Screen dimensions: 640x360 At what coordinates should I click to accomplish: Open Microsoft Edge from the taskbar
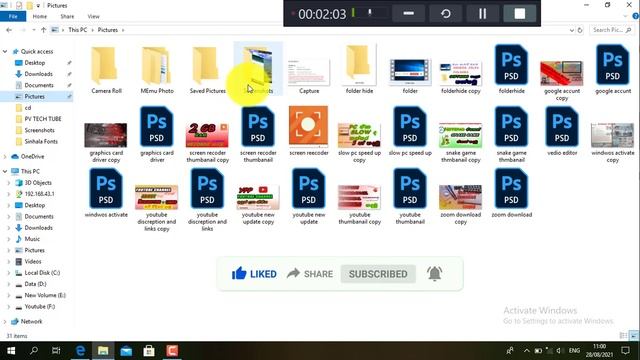(x=80, y=351)
